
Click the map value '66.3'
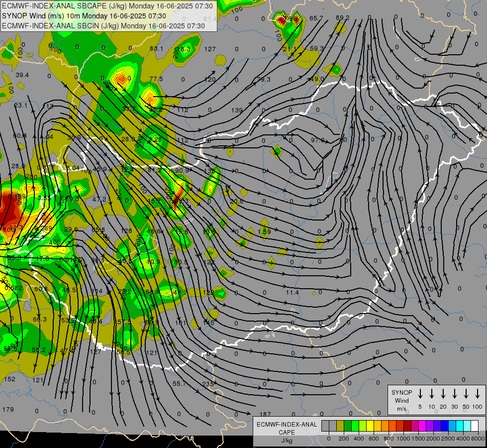click(x=40, y=319)
